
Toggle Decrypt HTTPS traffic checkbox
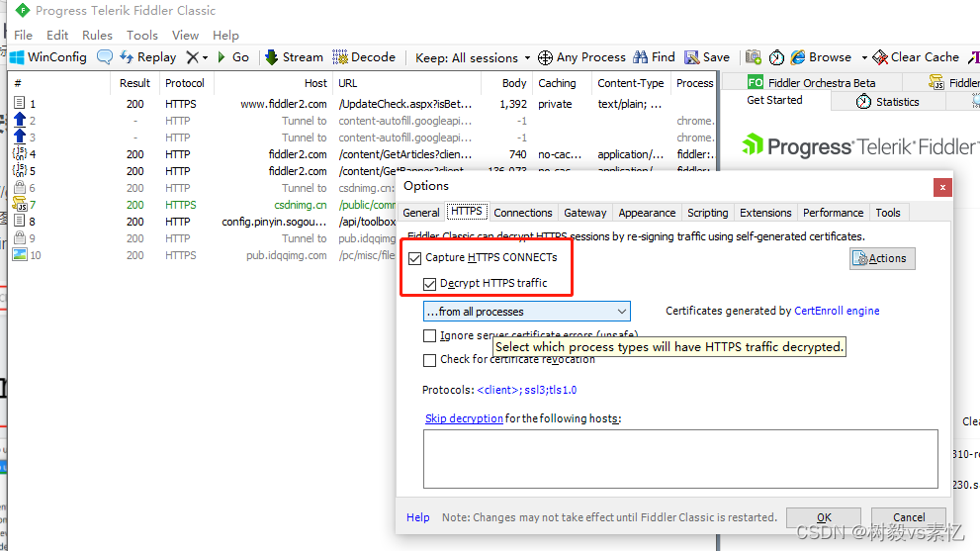point(429,284)
